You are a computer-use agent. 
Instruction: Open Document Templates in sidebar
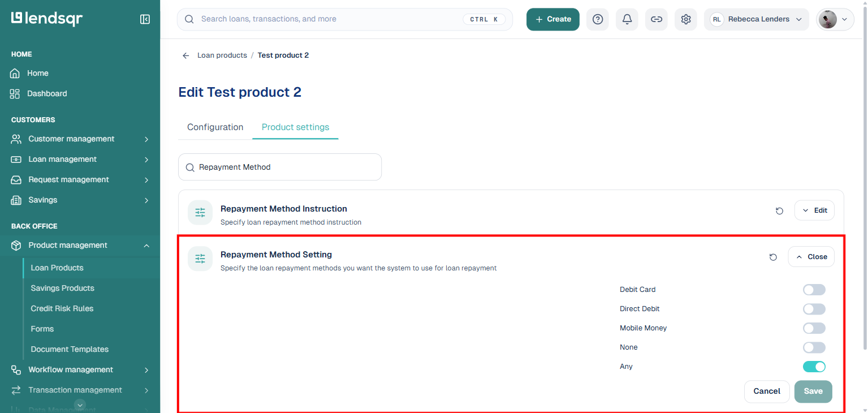70,349
